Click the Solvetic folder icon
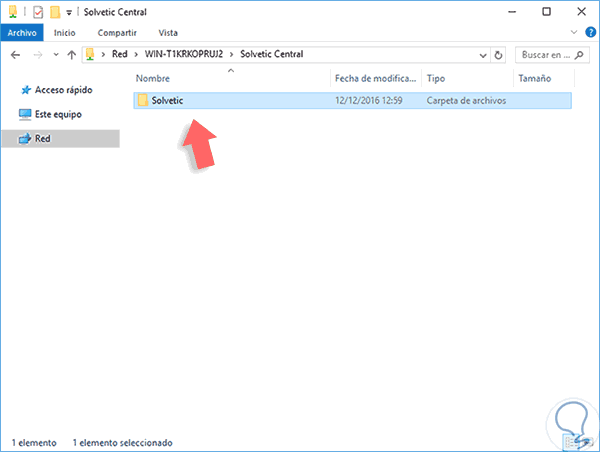Viewport: 600px width, 452px height. [143, 100]
